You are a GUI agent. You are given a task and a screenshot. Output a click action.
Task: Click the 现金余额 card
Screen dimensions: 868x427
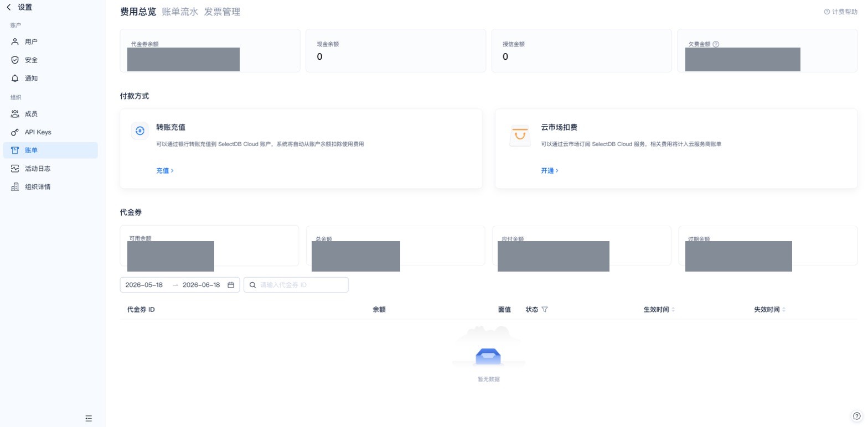(x=396, y=51)
